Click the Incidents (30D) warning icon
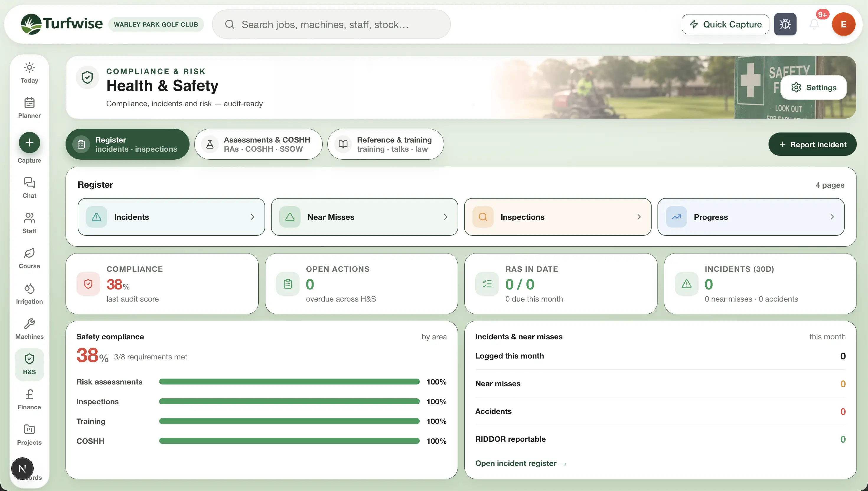Screen dimensions: 868x491 686,284
